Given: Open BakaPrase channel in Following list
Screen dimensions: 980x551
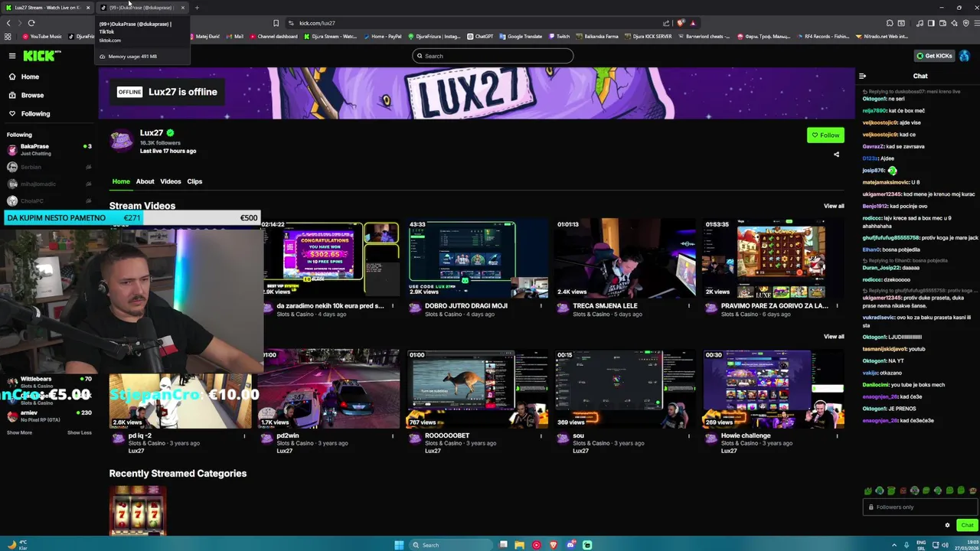Looking at the screenshot, I should (x=49, y=149).
